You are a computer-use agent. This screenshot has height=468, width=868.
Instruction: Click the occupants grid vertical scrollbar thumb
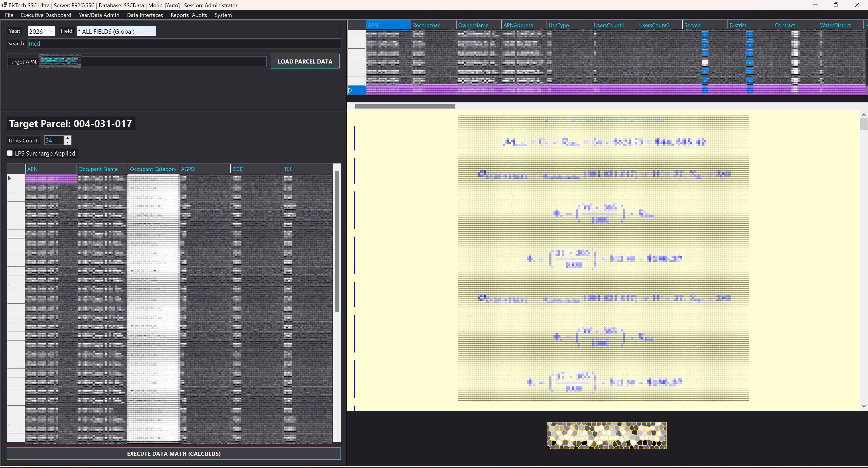(x=337, y=241)
